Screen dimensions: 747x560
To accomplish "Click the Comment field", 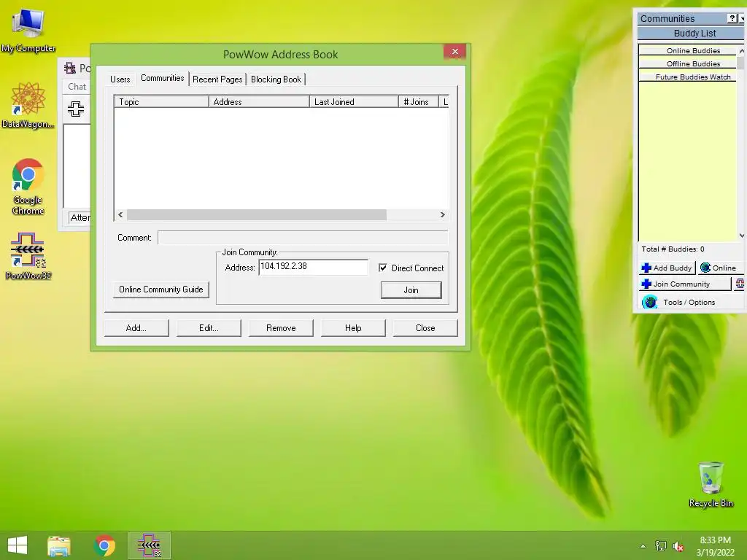I will (x=303, y=238).
